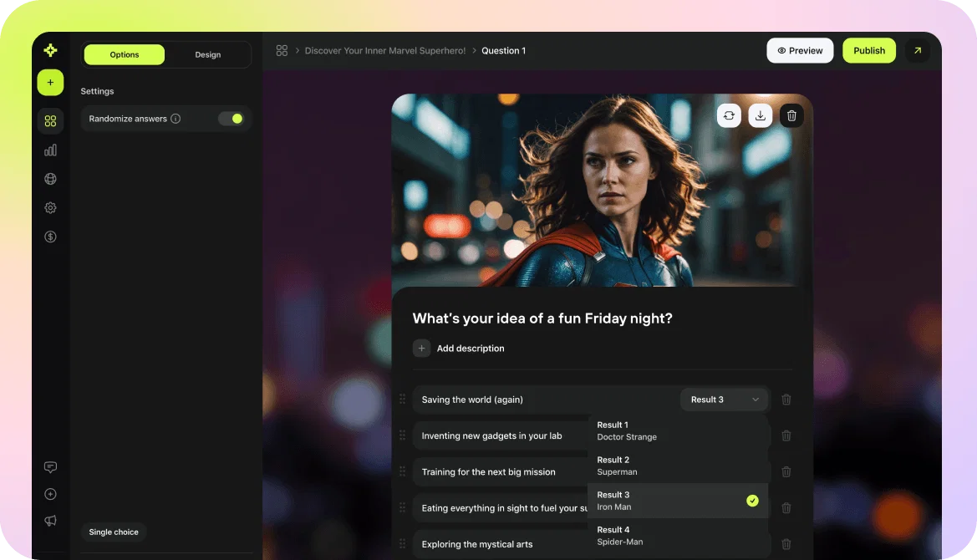Screen dimensions: 977x560
Task: Switch to the Options tab
Action: point(125,55)
